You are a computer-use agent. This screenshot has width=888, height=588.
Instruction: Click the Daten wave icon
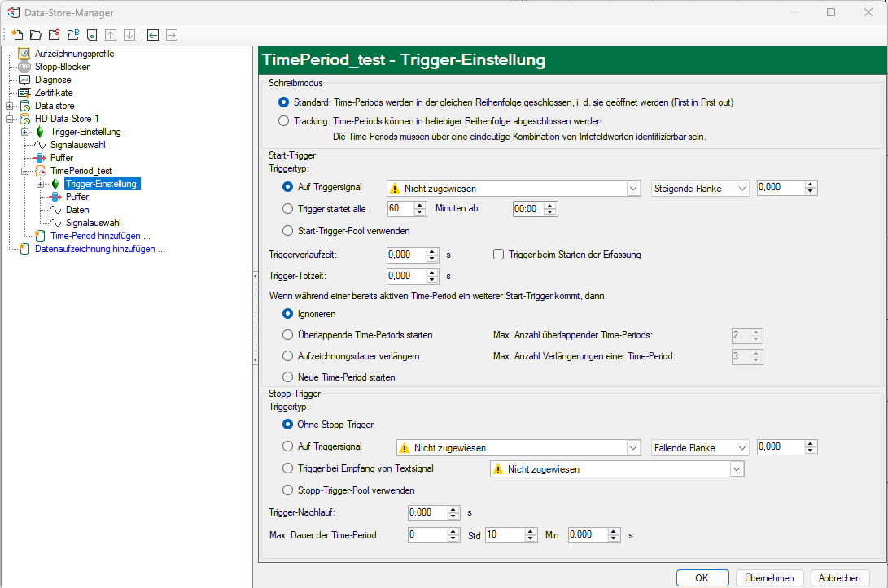click(55, 210)
